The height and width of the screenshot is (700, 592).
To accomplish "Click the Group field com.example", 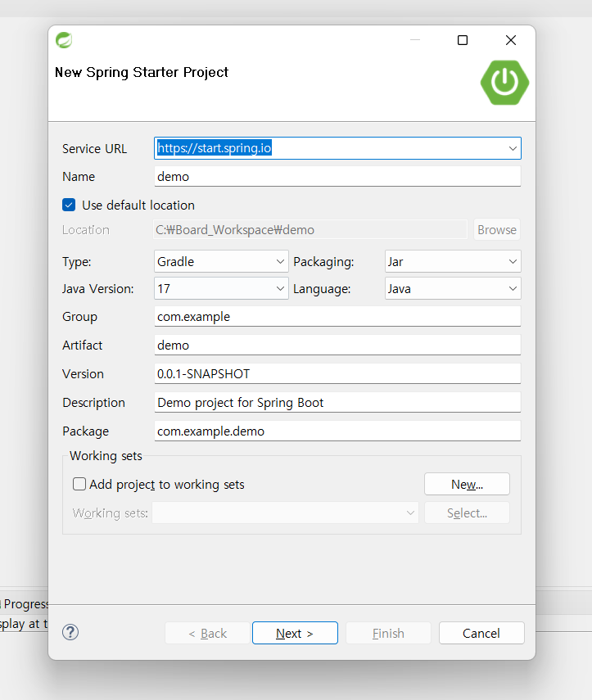I will (337, 317).
